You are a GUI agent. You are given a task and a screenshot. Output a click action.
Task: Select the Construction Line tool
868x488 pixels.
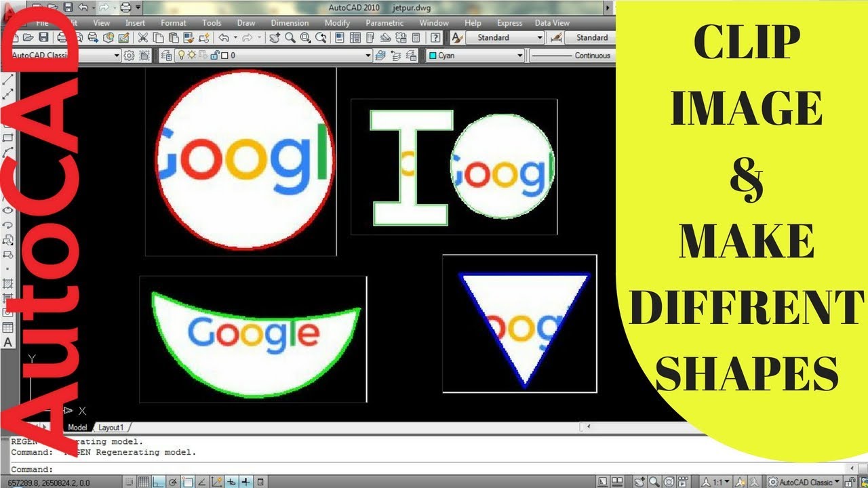click(x=8, y=94)
